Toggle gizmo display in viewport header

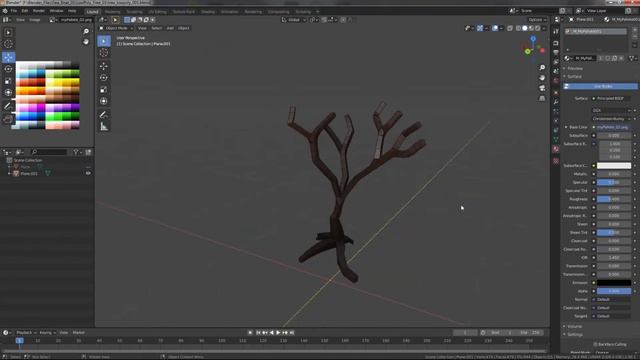point(480,28)
